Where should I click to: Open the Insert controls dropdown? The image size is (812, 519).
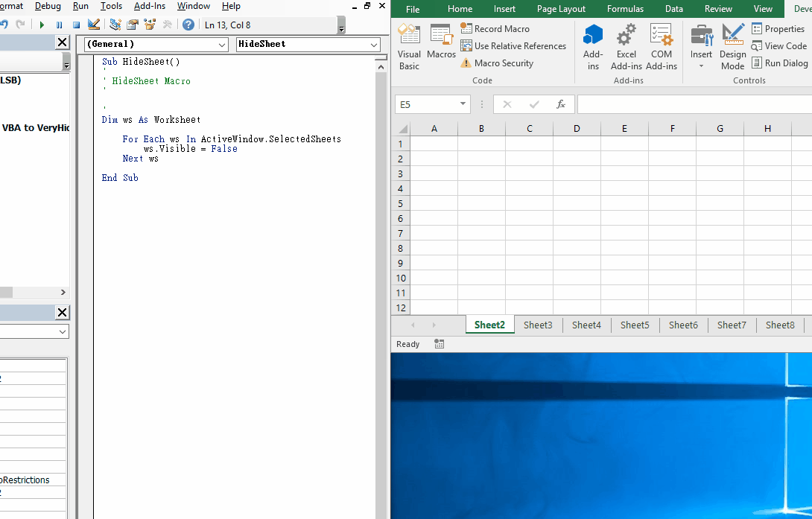701,47
